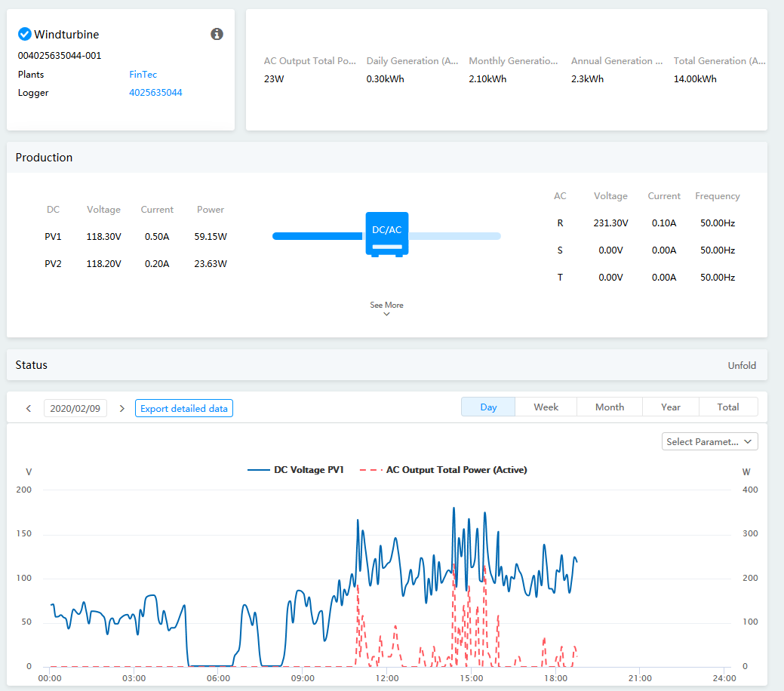Click the DC/AC inverter icon
Screen dimensions: 784x691
point(387,234)
